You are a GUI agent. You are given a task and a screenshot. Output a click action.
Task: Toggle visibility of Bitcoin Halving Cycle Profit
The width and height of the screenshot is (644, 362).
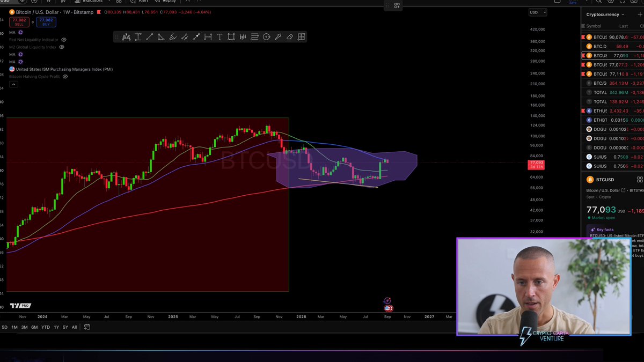pyautogui.click(x=65, y=77)
